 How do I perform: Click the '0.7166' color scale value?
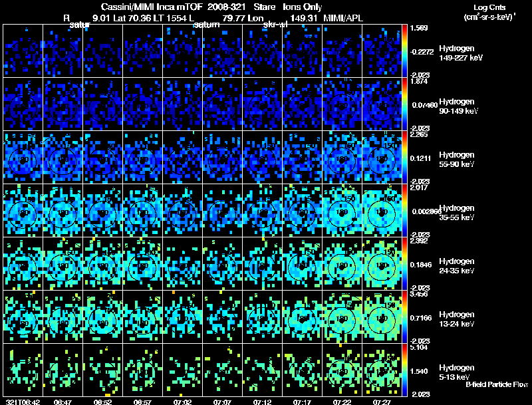pyautogui.click(x=421, y=318)
